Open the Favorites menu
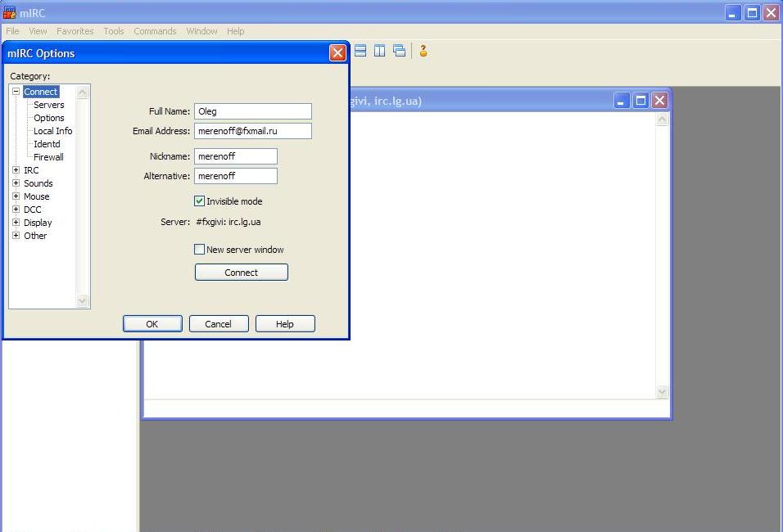 75,31
